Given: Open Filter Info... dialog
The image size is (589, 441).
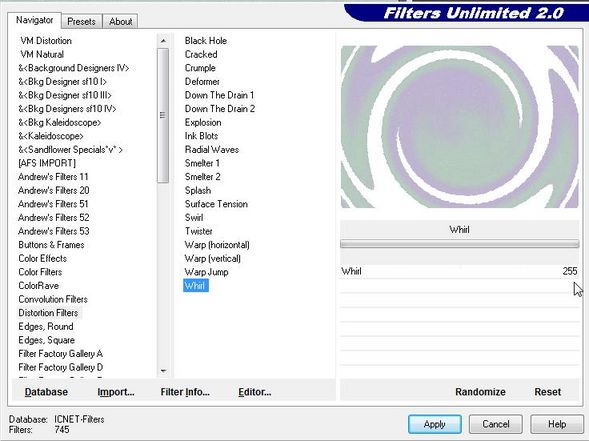Looking at the screenshot, I should click(185, 392).
